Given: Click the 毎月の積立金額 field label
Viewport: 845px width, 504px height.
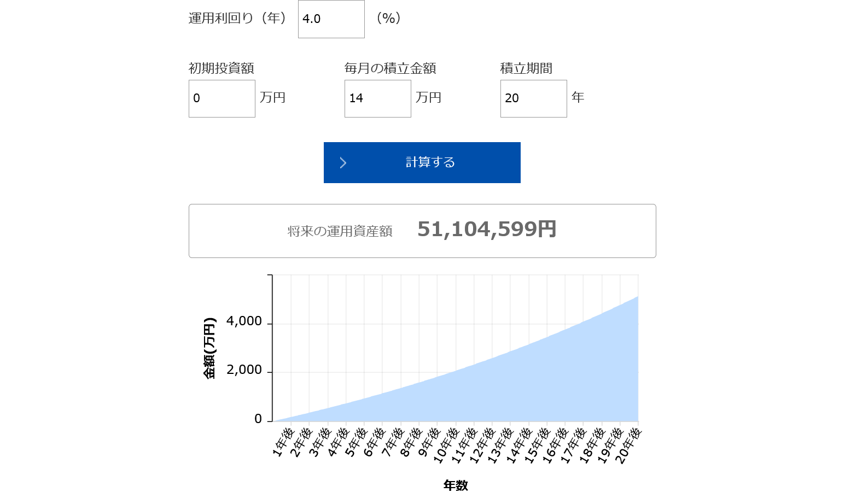Looking at the screenshot, I should tap(390, 68).
